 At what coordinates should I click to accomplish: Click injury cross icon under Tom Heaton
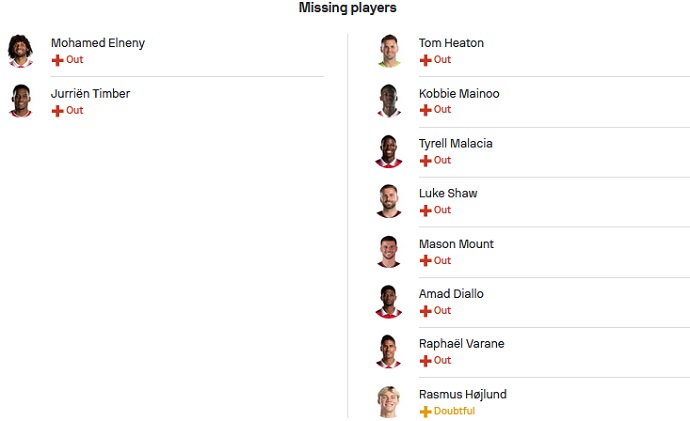(426, 60)
